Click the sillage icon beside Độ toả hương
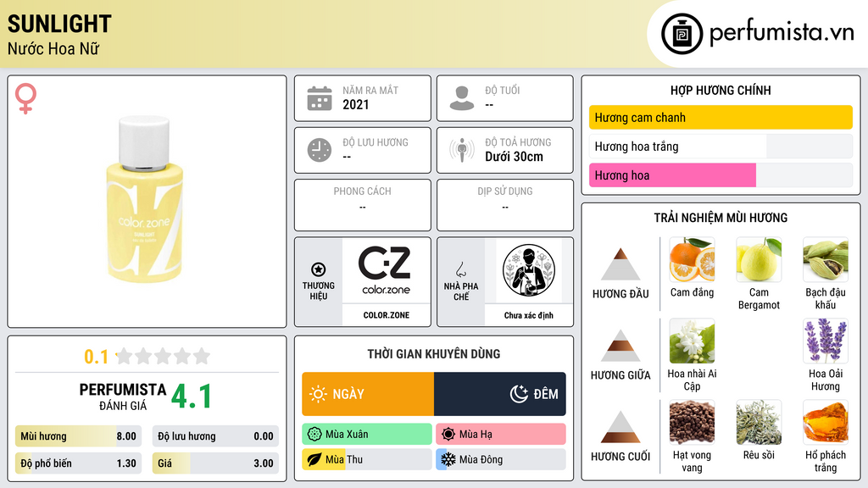 coord(462,150)
